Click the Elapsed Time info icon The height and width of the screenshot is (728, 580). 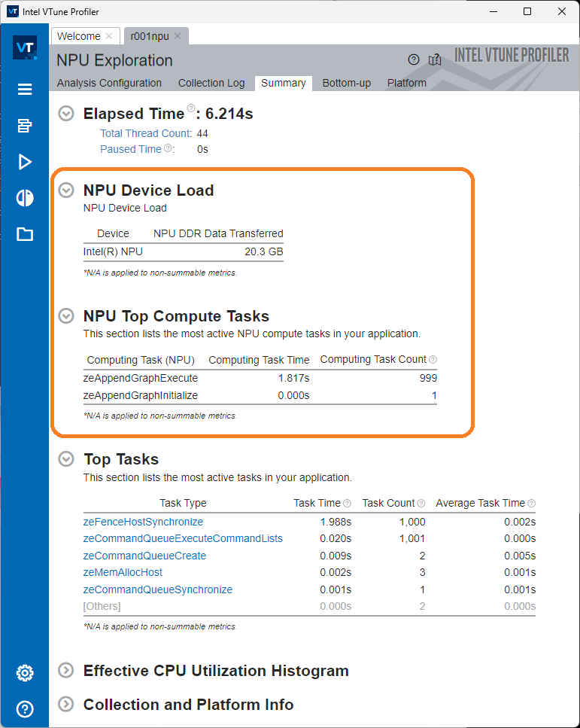pos(191,108)
